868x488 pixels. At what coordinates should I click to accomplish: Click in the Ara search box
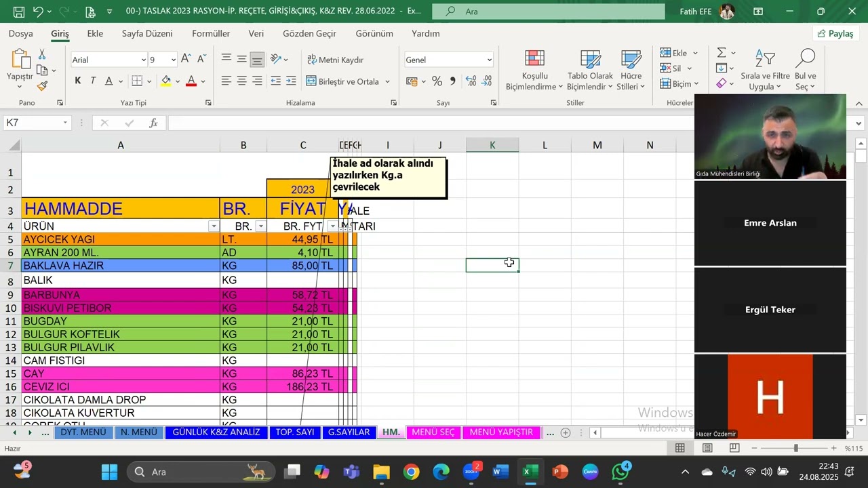(549, 12)
